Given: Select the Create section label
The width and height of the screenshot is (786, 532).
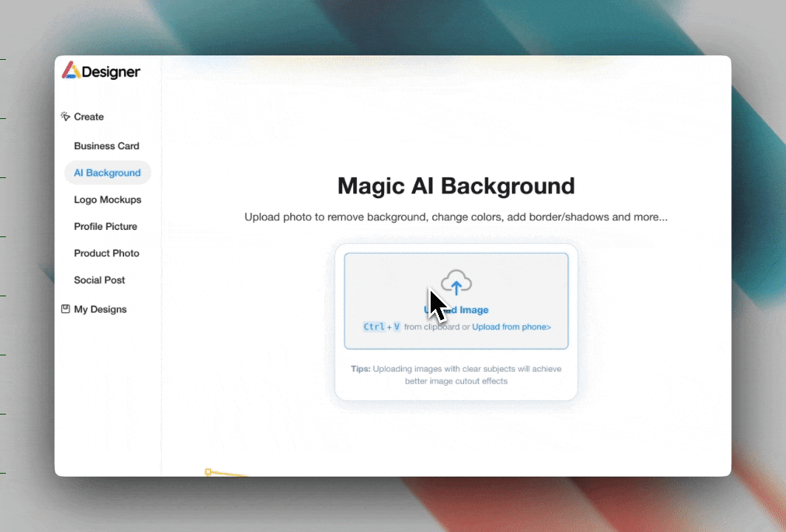Looking at the screenshot, I should pos(89,117).
